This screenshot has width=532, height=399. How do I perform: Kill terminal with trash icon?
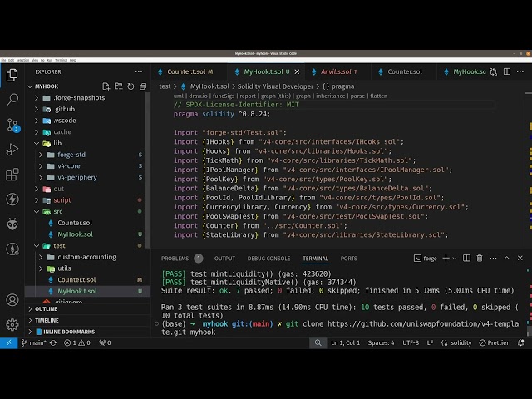pos(480,259)
